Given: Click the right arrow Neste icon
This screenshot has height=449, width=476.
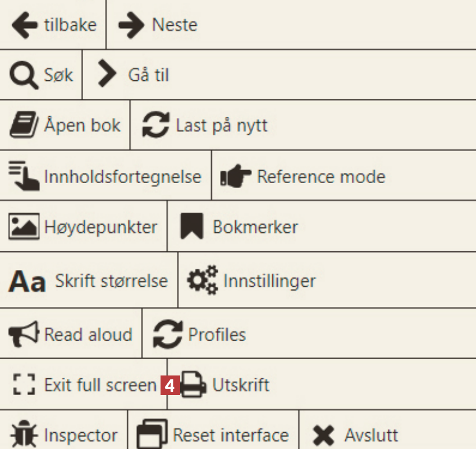Looking at the screenshot, I should click(131, 25).
